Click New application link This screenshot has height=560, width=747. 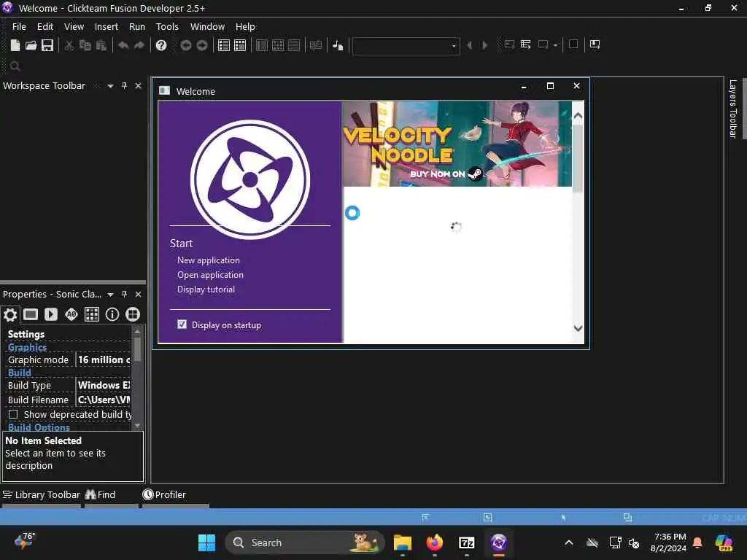pyautogui.click(x=209, y=260)
